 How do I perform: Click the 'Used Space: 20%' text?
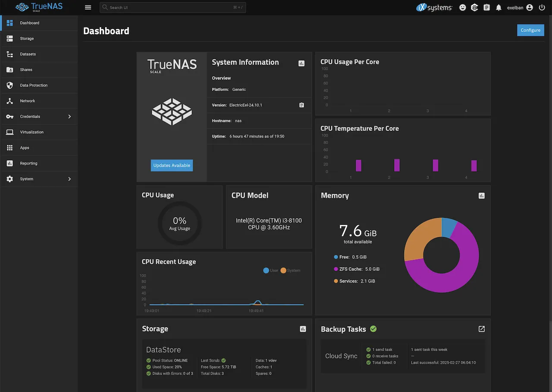coord(167,367)
